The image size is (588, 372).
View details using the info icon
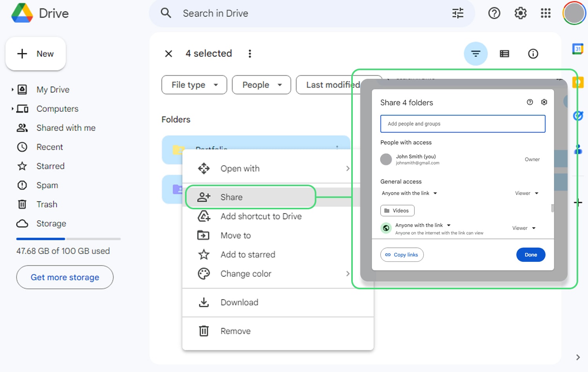tap(533, 54)
